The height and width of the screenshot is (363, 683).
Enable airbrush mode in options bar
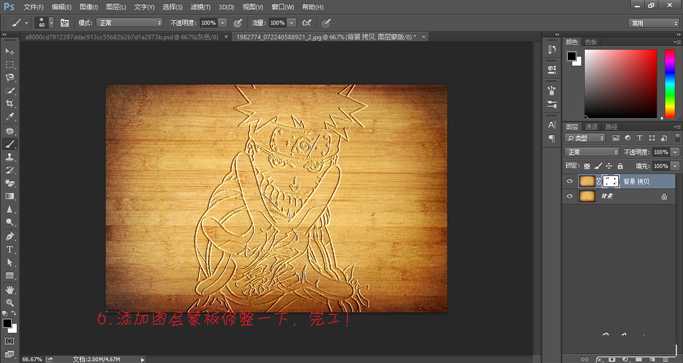307,23
